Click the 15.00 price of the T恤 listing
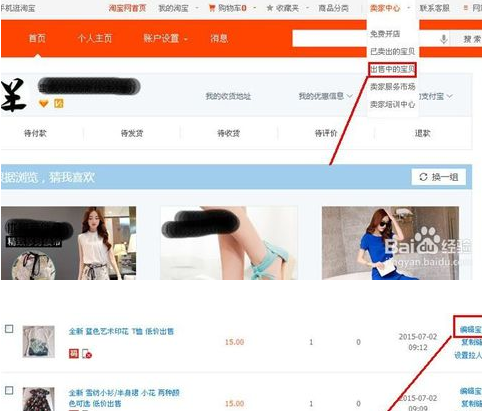The width and height of the screenshot is (482, 411). tap(235, 342)
